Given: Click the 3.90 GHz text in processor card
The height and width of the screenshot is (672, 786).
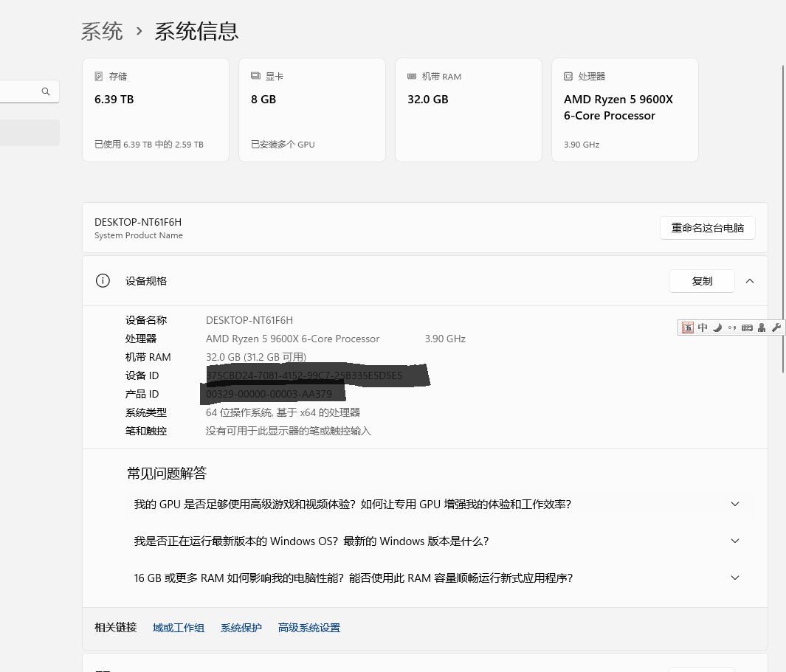Looking at the screenshot, I should click(x=582, y=145).
